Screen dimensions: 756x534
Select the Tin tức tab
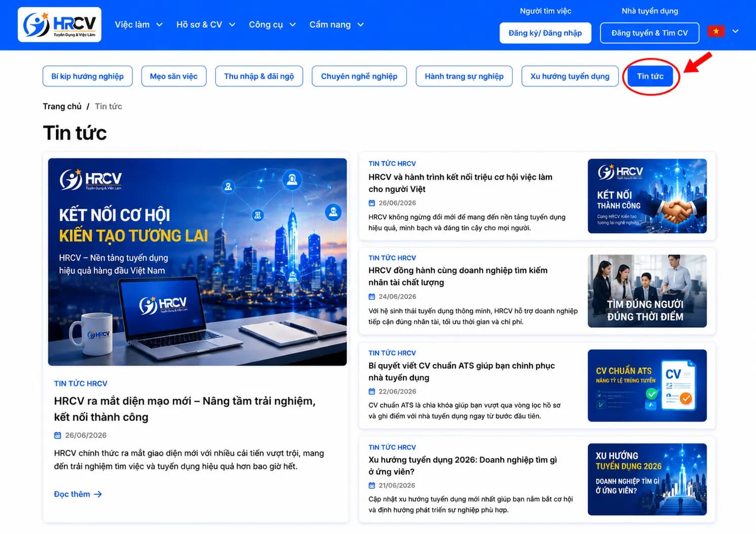[650, 76]
